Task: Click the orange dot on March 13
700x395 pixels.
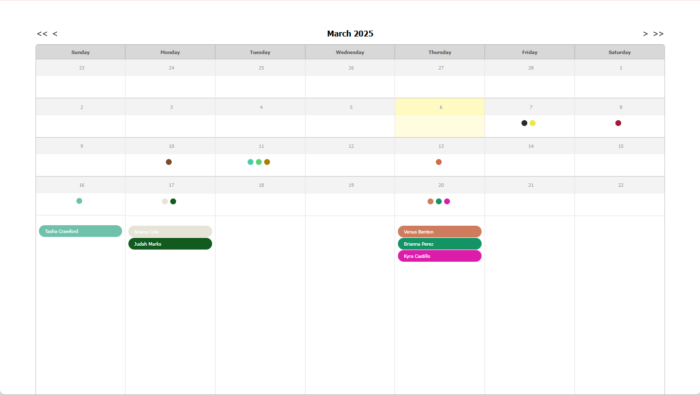Action: (439, 162)
